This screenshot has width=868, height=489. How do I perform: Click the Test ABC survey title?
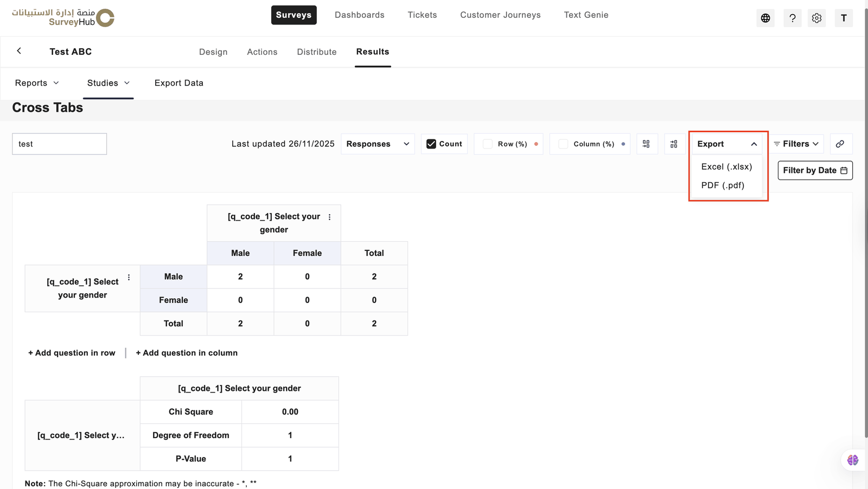(x=71, y=52)
